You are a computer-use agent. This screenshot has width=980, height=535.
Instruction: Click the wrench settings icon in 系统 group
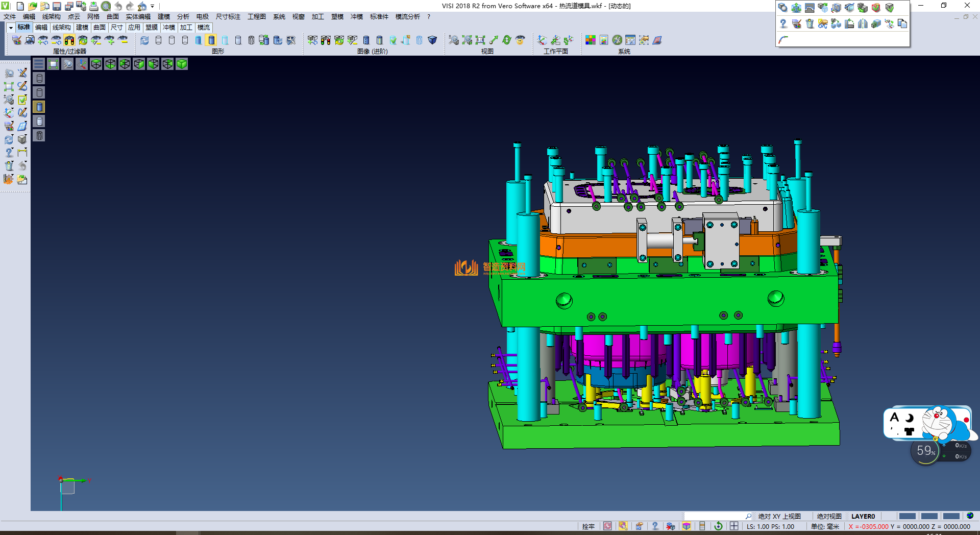pyautogui.click(x=617, y=40)
